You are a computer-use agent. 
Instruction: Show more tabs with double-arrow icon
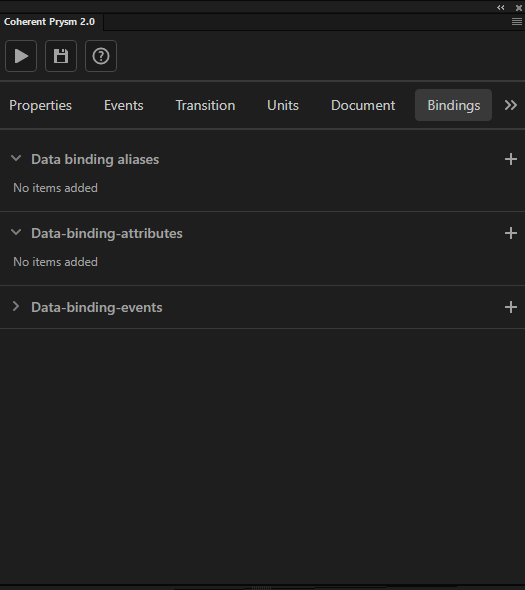coord(511,105)
